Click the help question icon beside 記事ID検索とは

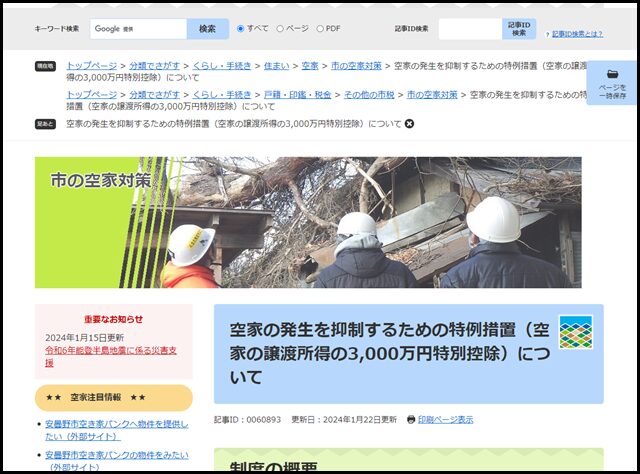point(547,35)
